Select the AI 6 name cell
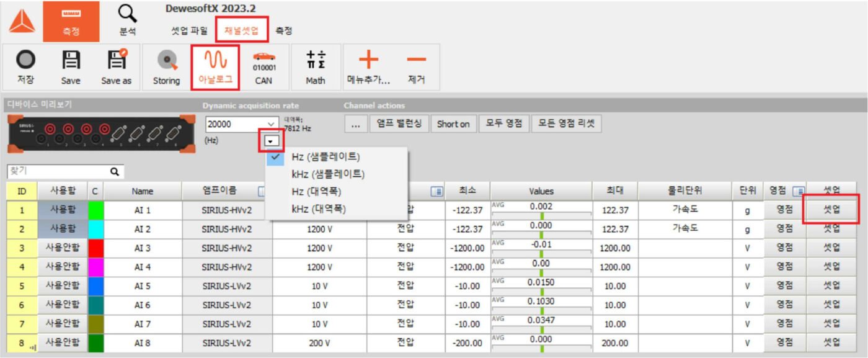868x358 pixels. [x=143, y=305]
